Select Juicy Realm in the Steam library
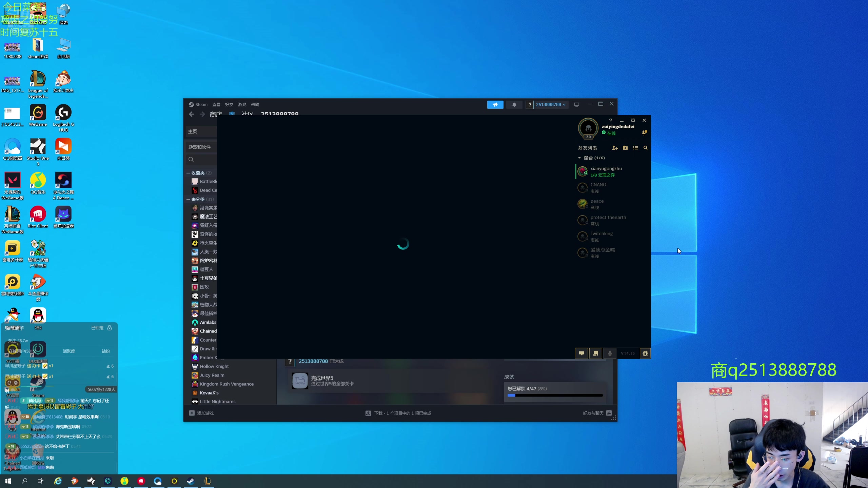The width and height of the screenshot is (868, 488). pyautogui.click(x=212, y=375)
